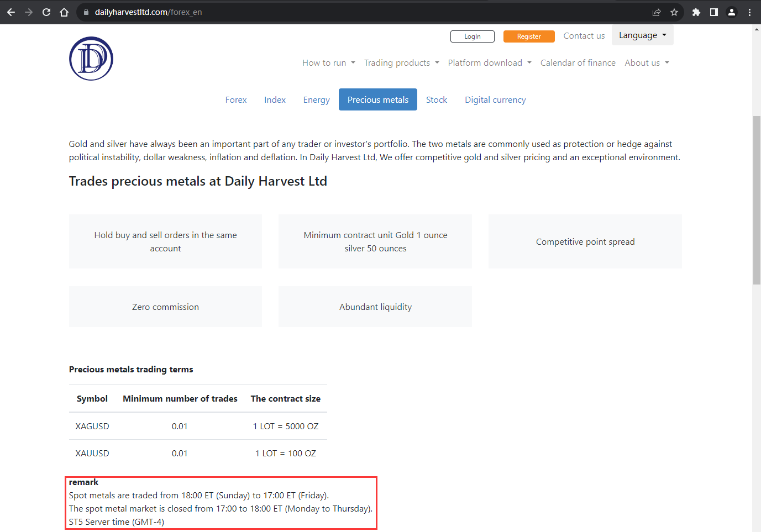Click the 'Spot metals are traded from' line
This screenshot has height=532, width=761.
pos(199,496)
